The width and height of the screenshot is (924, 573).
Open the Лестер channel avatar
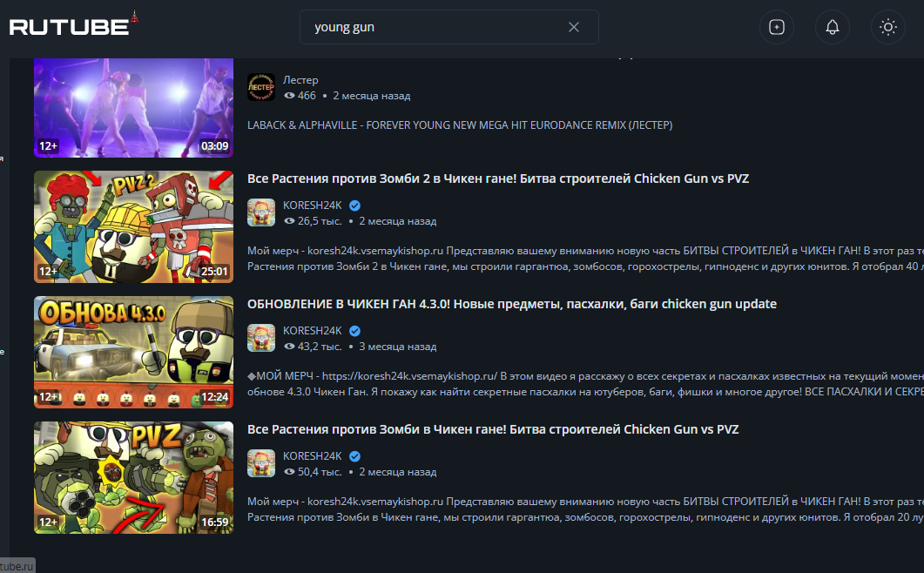[261, 87]
